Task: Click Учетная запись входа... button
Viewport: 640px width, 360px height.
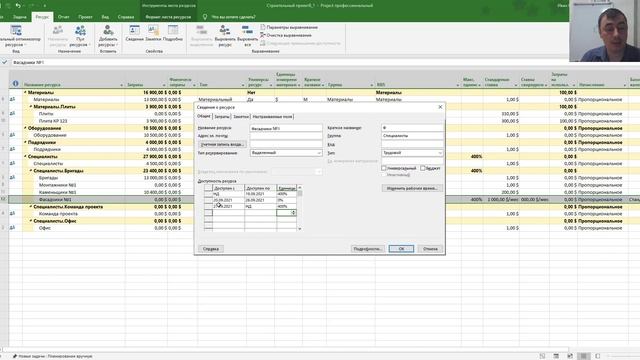Action: click(x=222, y=144)
